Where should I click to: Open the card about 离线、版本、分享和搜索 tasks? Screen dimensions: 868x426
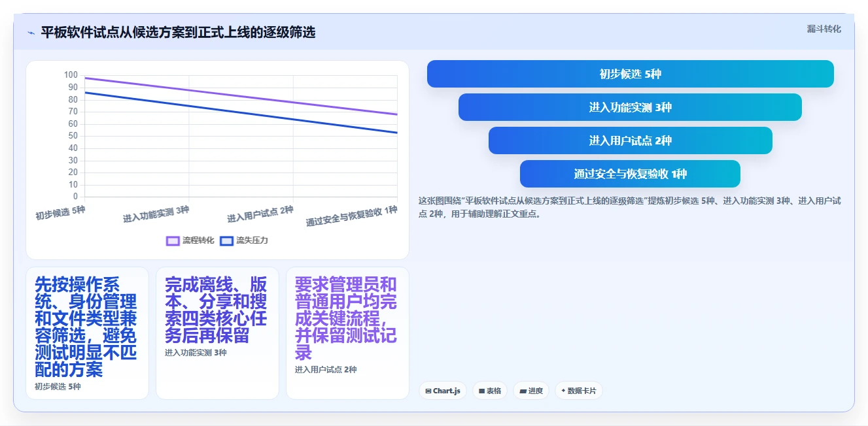tap(217, 333)
